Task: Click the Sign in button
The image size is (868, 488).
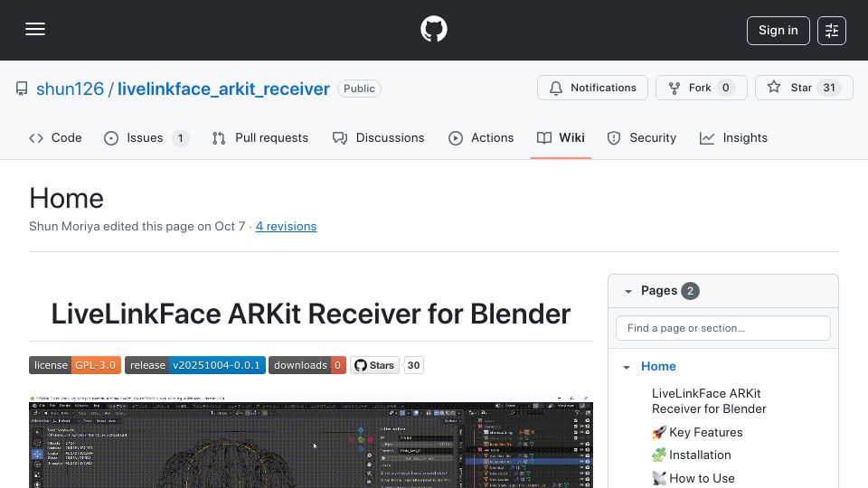Action: pyautogui.click(x=778, y=31)
